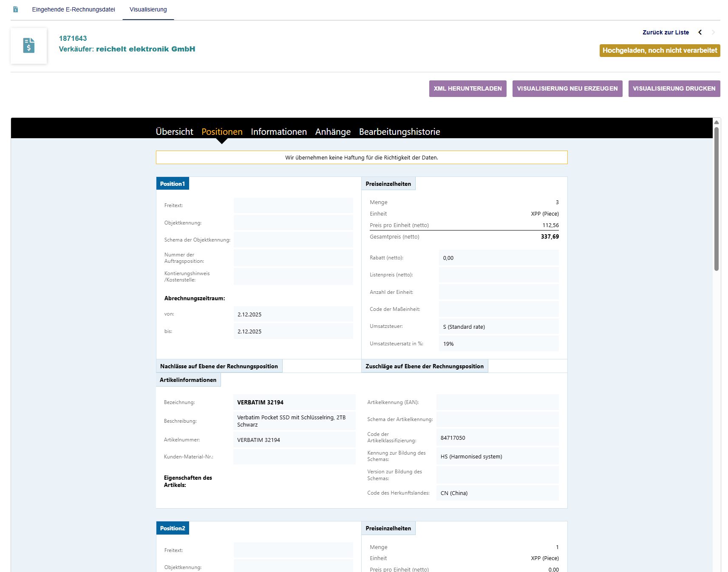Click the Preis pro Einheit value 112,56
The height and width of the screenshot is (572, 728).
(551, 225)
